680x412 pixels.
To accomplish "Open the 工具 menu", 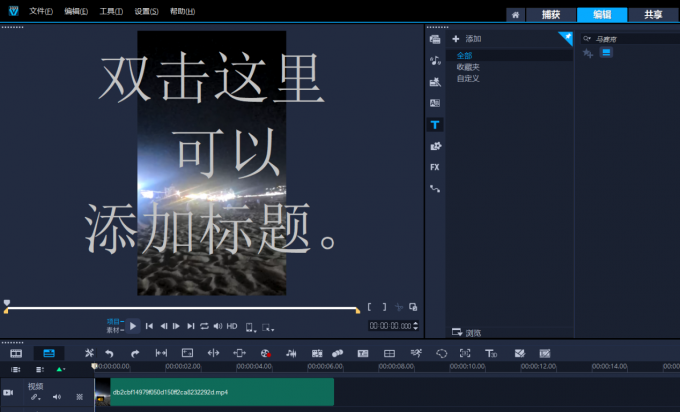I will point(111,11).
